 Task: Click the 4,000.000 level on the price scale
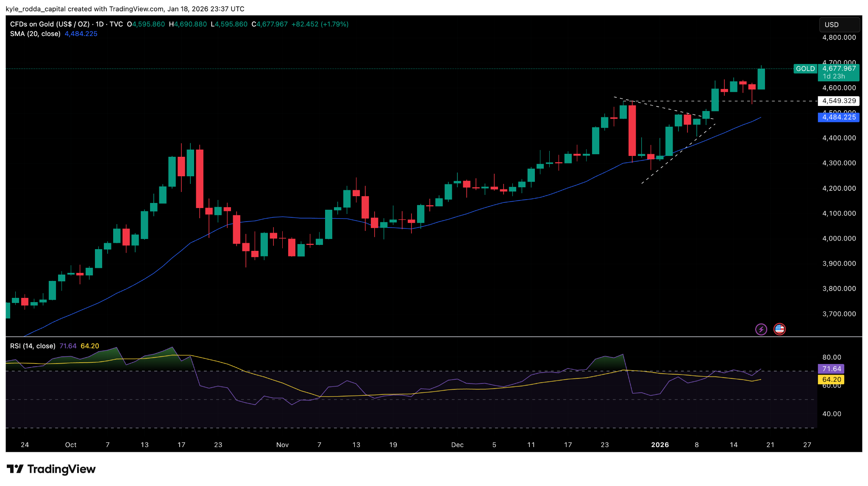click(x=839, y=239)
